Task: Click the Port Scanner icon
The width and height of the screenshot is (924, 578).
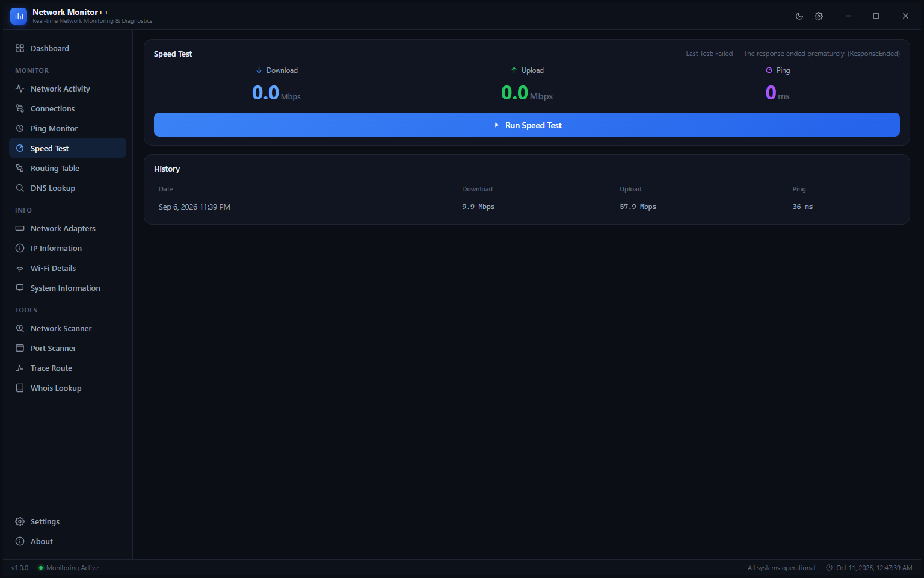Action: tap(20, 348)
